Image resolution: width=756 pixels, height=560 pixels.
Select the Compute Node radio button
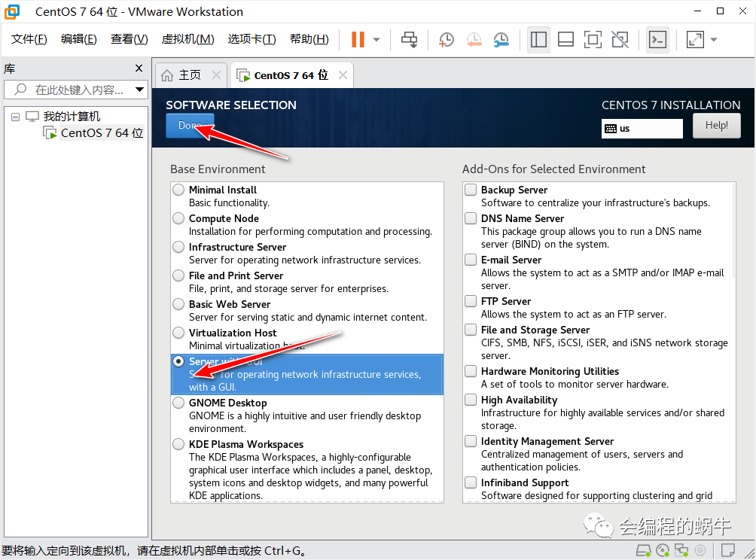178,218
